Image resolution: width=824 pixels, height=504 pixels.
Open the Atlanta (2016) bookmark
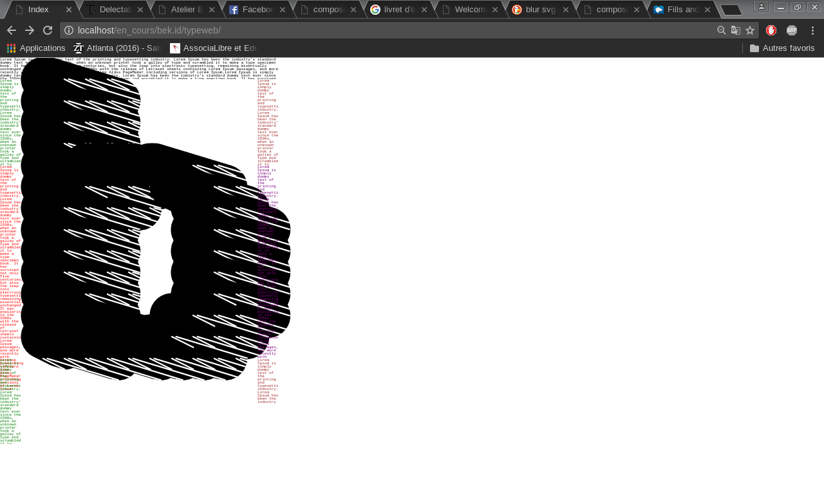coord(118,48)
